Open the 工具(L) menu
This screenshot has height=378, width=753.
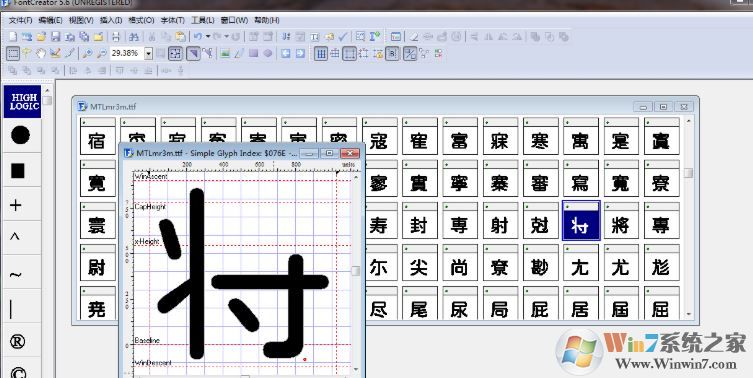coord(203,20)
